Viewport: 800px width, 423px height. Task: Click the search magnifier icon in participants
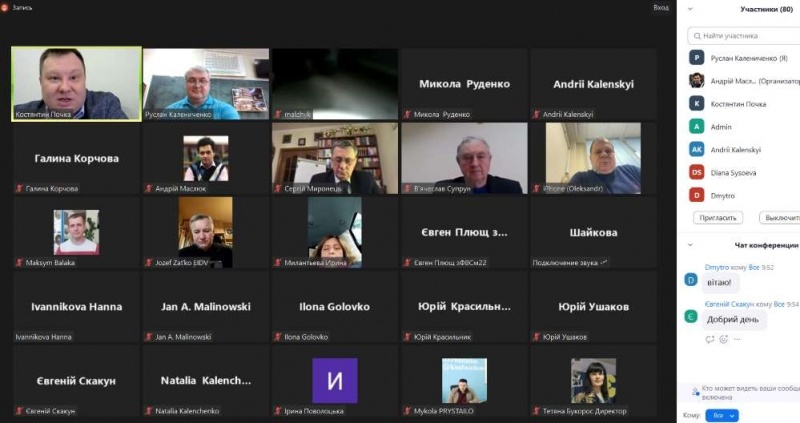point(697,36)
